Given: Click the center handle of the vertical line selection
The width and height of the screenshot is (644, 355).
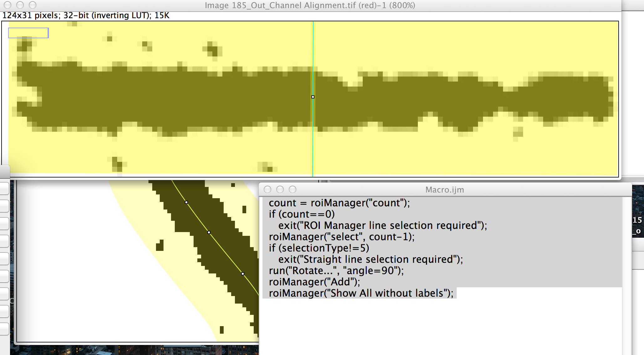Looking at the screenshot, I should click(313, 97).
